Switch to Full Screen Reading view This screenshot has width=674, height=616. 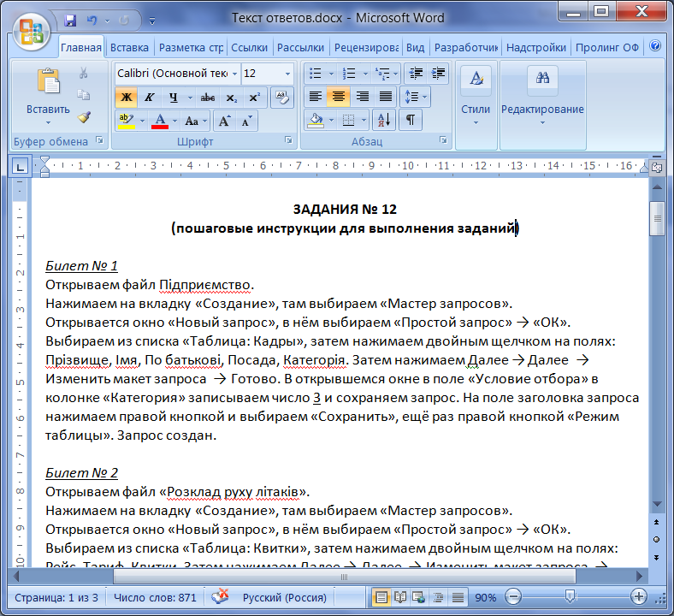(400, 597)
